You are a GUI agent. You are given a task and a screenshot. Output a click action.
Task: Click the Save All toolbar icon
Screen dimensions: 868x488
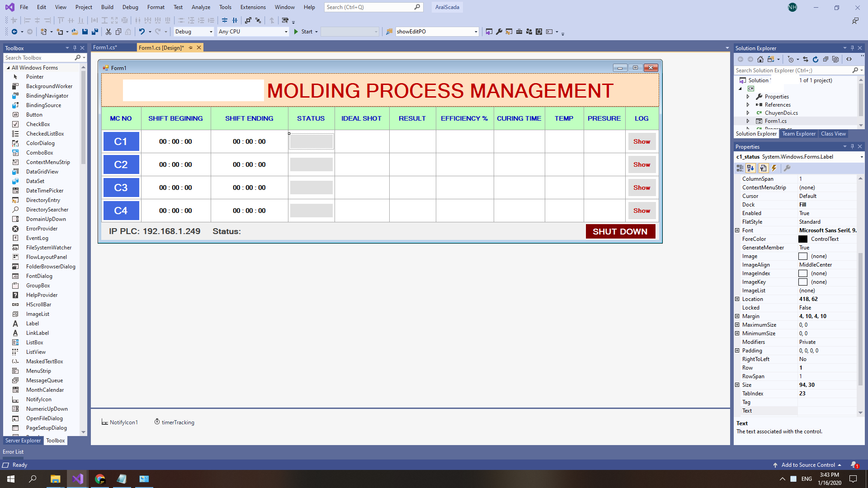click(x=94, y=32)
